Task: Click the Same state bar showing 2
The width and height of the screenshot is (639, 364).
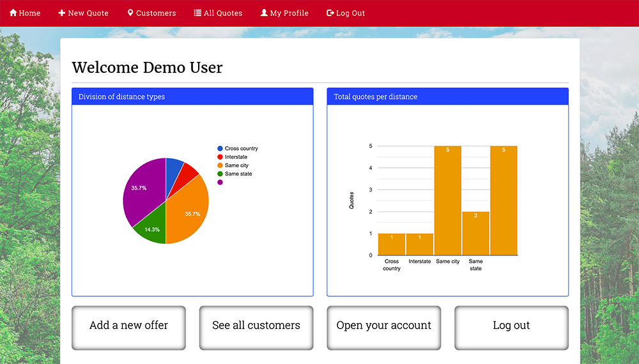Action: 475,233
